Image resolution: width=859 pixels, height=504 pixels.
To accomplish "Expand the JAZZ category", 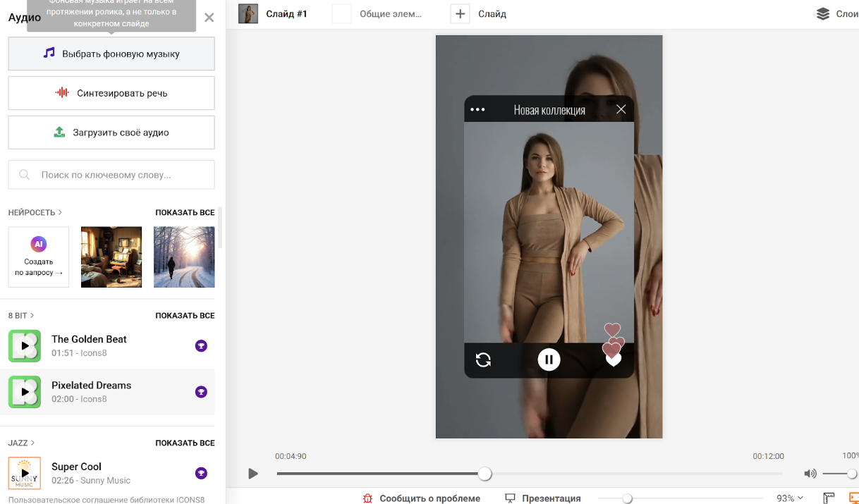I will (x=22, y=443).
